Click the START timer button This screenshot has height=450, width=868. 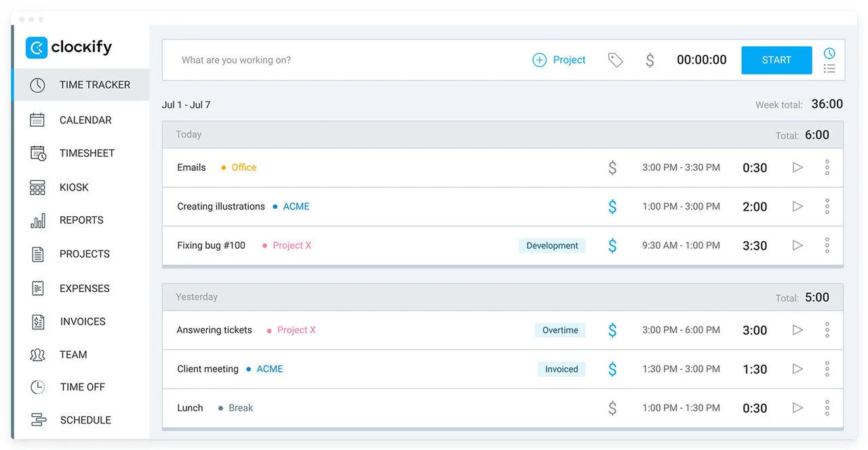pyautogui.click(x=776, y=60)
